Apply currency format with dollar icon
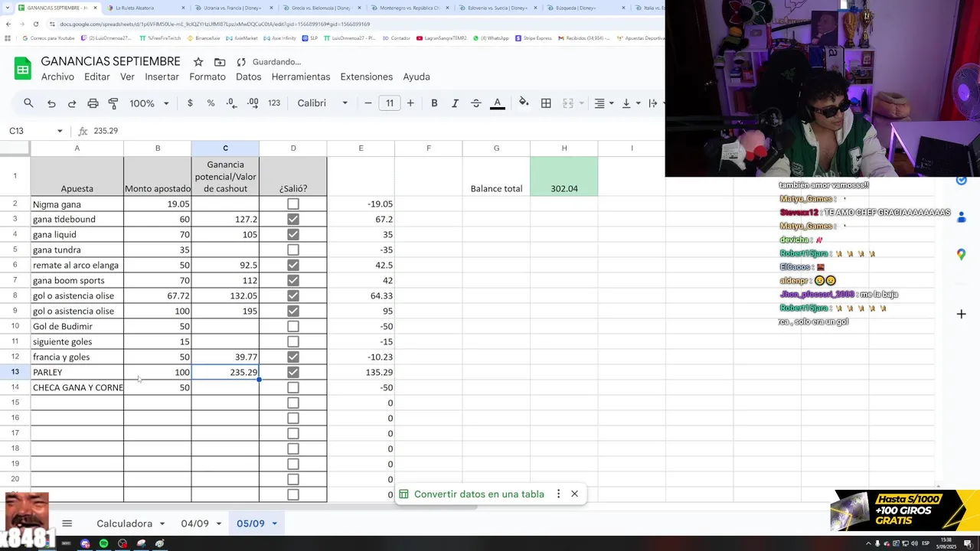The height and width of the screenshot is (551, 980). coord(190,103)
